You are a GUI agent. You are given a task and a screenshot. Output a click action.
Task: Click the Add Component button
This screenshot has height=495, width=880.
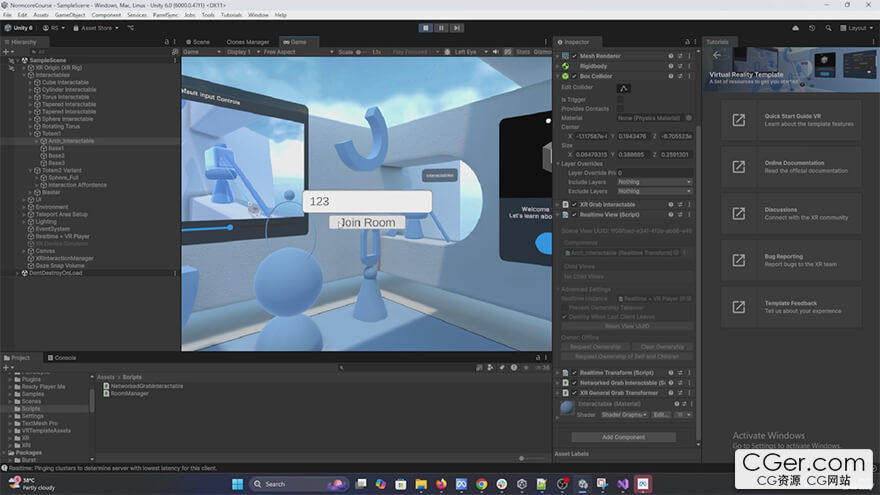(623, 437)
